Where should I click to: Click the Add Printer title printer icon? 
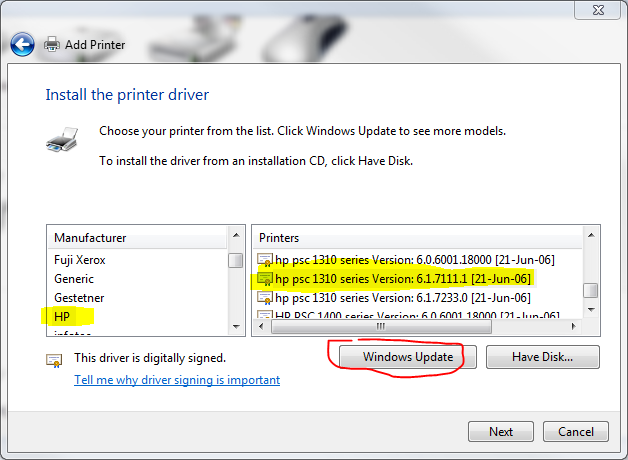pyautogui.click(x=52, y=44)
